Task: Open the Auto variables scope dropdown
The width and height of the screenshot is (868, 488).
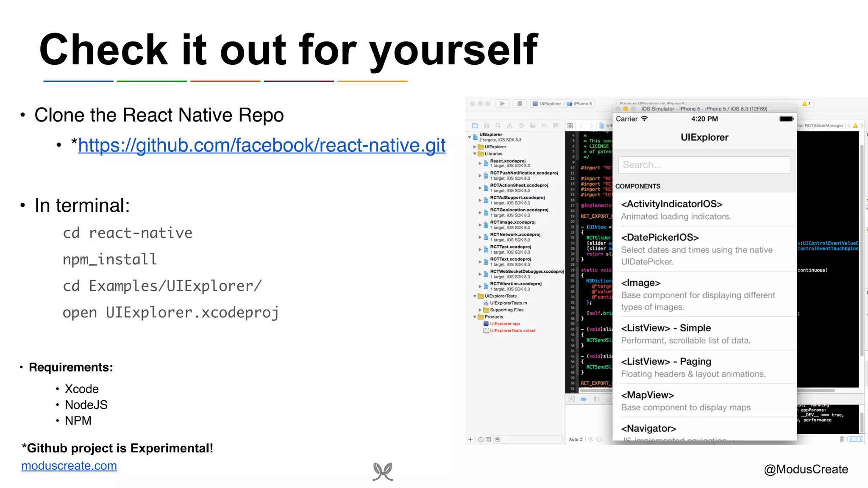Action: [576, 440]
